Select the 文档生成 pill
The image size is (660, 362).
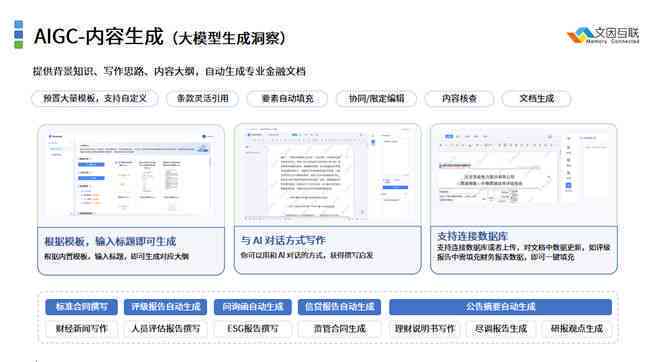tap(537, 98)
